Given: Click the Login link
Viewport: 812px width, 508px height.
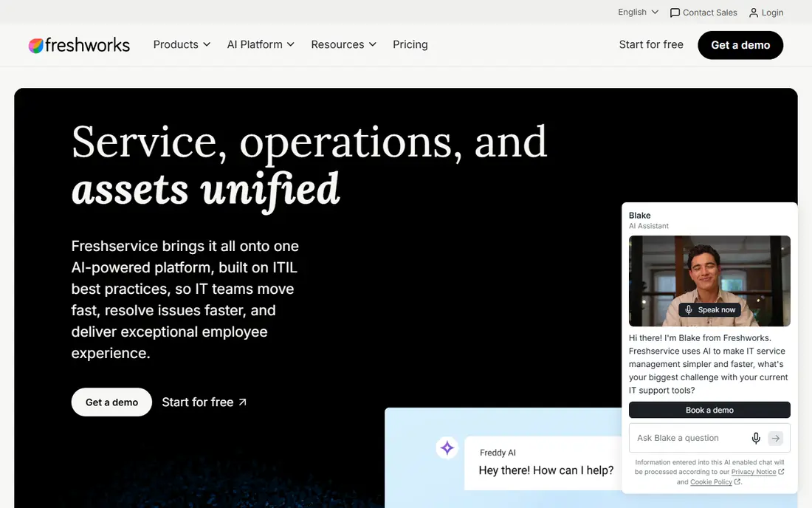Looking at the screenshot, I should 766,13.
